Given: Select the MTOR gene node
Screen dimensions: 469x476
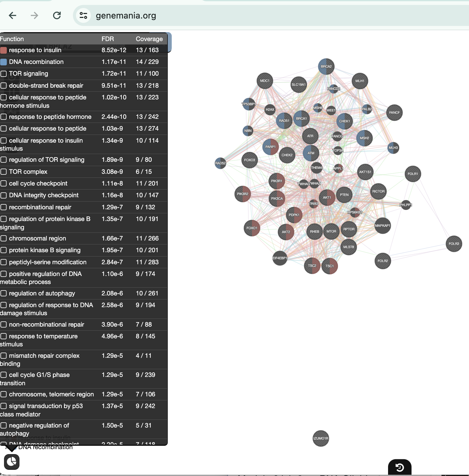Looking at the screenshot, I should point(331,232).
